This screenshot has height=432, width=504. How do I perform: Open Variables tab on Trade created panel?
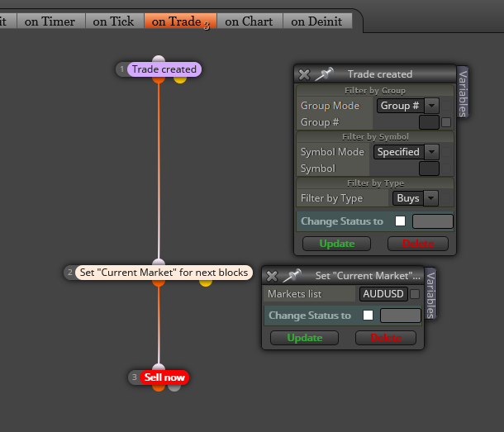click(x=463, y=93)
